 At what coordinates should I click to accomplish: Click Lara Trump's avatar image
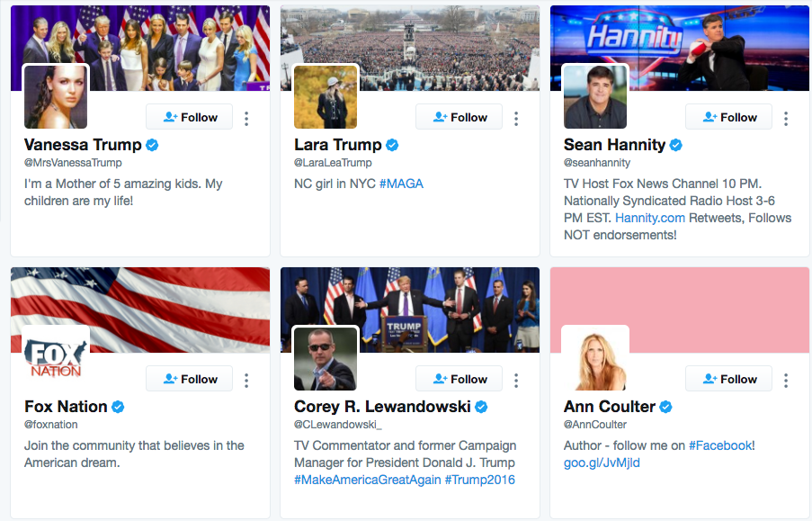tap(326, 97)
